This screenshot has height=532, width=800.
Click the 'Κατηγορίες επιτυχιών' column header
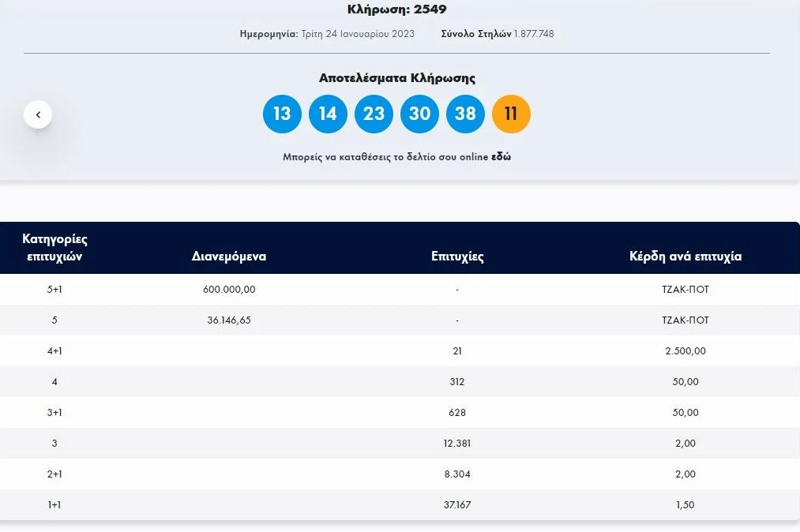click(x=54, y=247)
